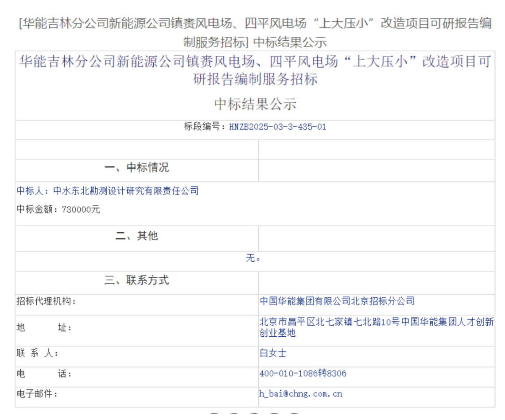Click the address text 北京市昌平区北七家镇
Viewport: 505px width, 420px height.
[x=306, y=322]
